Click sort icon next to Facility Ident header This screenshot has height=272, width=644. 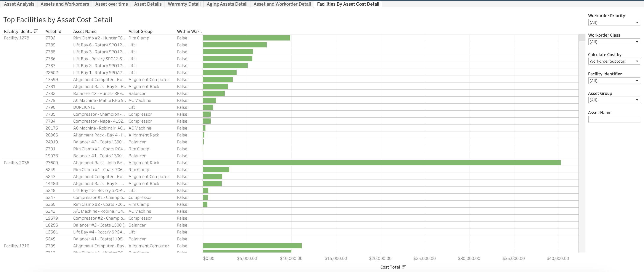pyautogui.click(x=36, y=31)
